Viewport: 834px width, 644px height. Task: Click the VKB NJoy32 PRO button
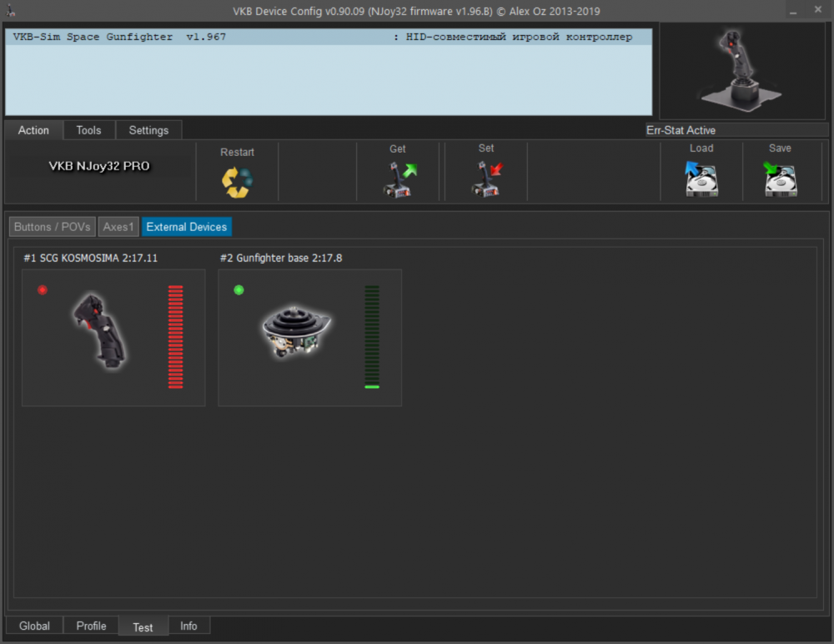(x=98, y=166)
